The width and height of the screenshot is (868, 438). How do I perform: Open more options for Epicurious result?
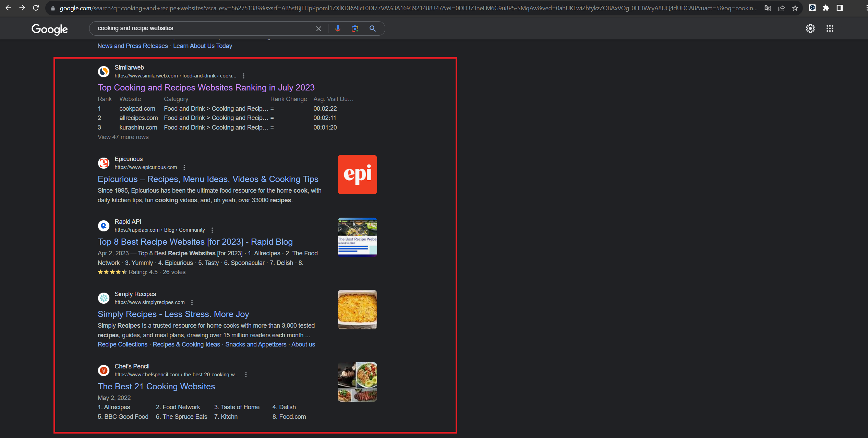(x=184, y=167)
